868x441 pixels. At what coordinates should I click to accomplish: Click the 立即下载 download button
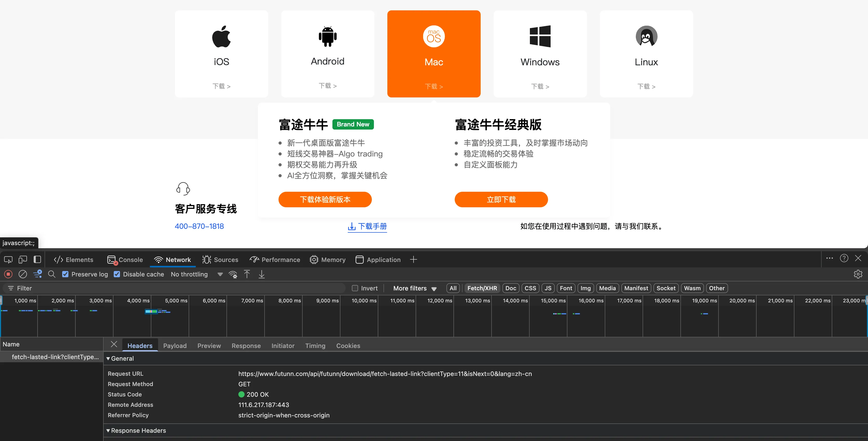tap(501, 200)
